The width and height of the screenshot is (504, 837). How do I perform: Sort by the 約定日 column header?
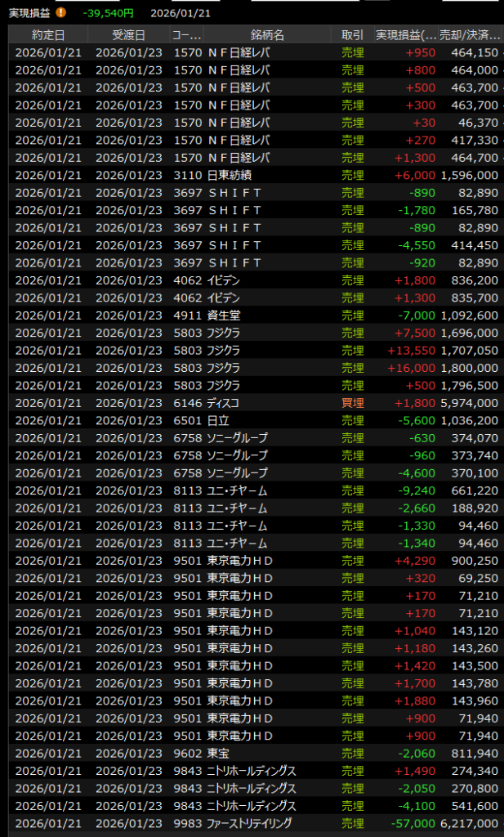point(48,34)
